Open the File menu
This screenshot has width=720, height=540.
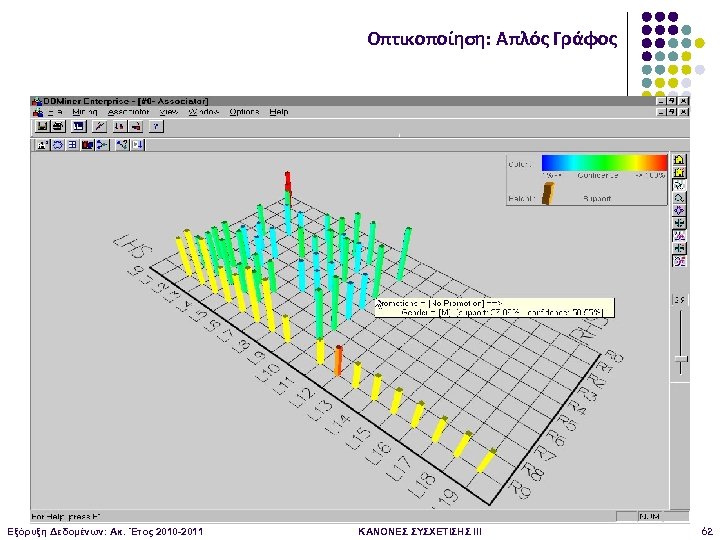(55, 112)
